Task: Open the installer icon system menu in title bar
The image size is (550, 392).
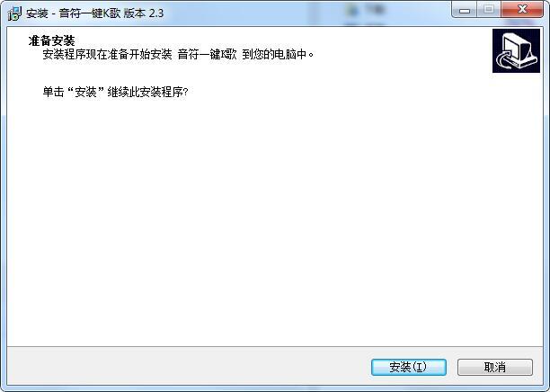Action: pyautogui.click(x=14, y=13)
